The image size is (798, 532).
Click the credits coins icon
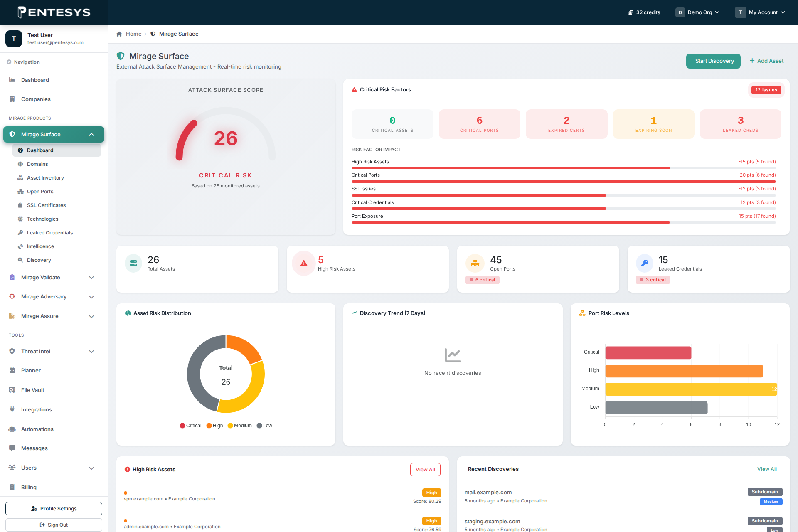631,12
